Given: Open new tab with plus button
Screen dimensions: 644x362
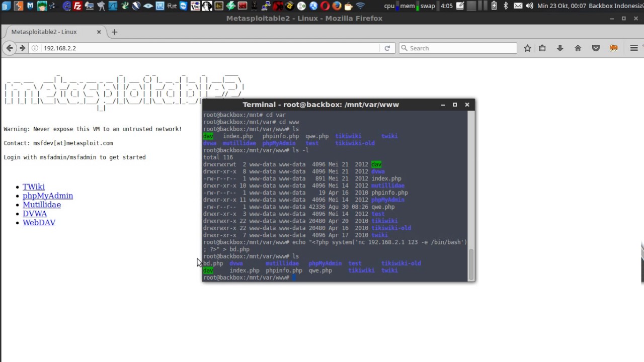Looking at the screenshot, I should tap(114, 32).
